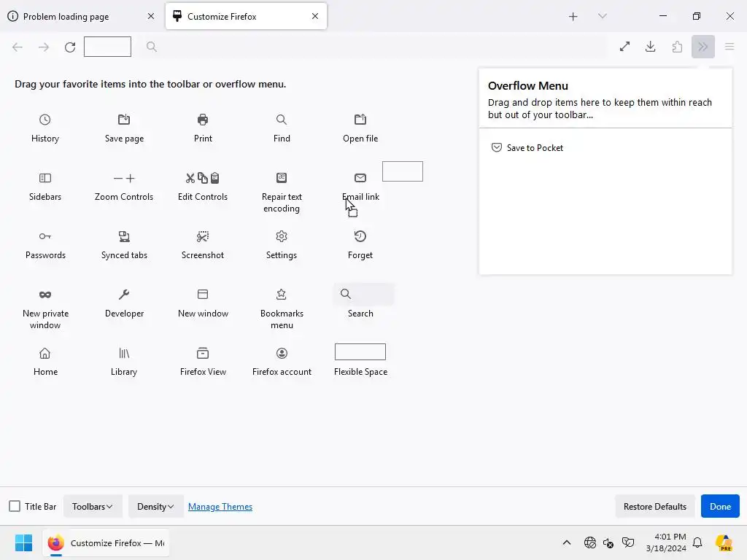
Task: Select the Firefox account avatar icon
Action: (x=282, y=354)
